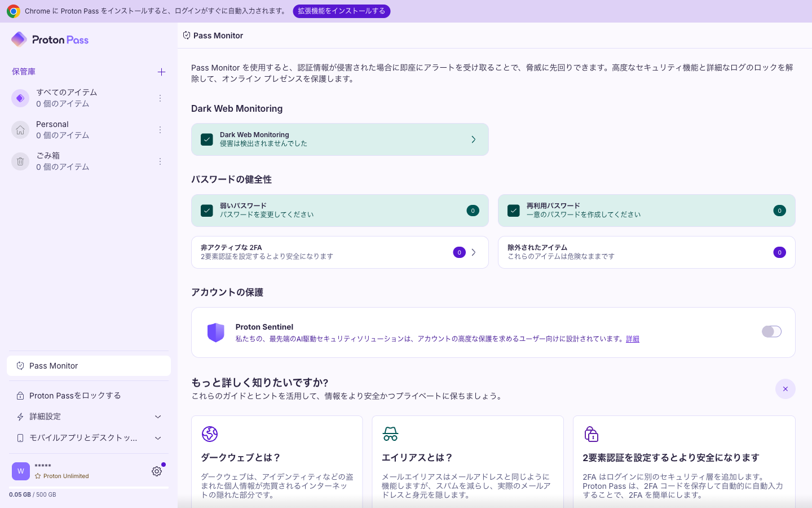Click the user avatar W icon

point(21,471)
